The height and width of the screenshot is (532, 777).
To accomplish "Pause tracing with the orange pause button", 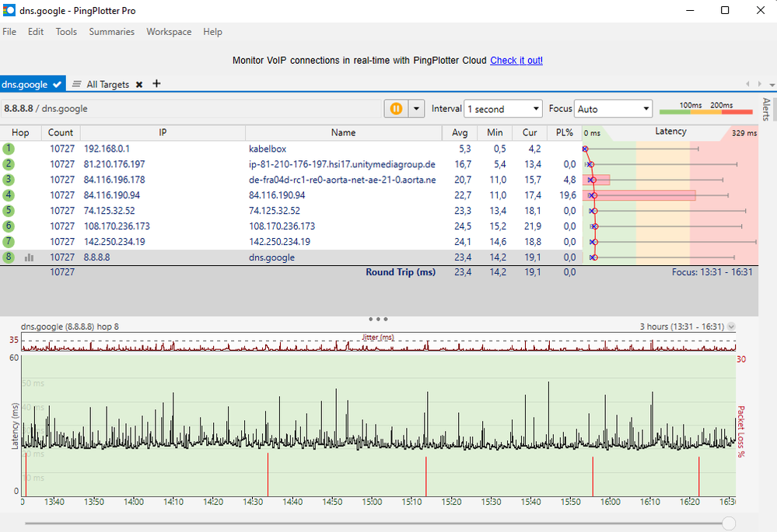I will [x=396, y=109].
